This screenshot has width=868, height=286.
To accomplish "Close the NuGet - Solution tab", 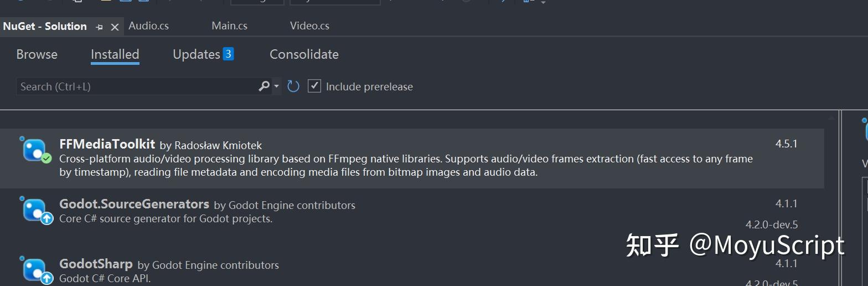I will coord(115,27).
